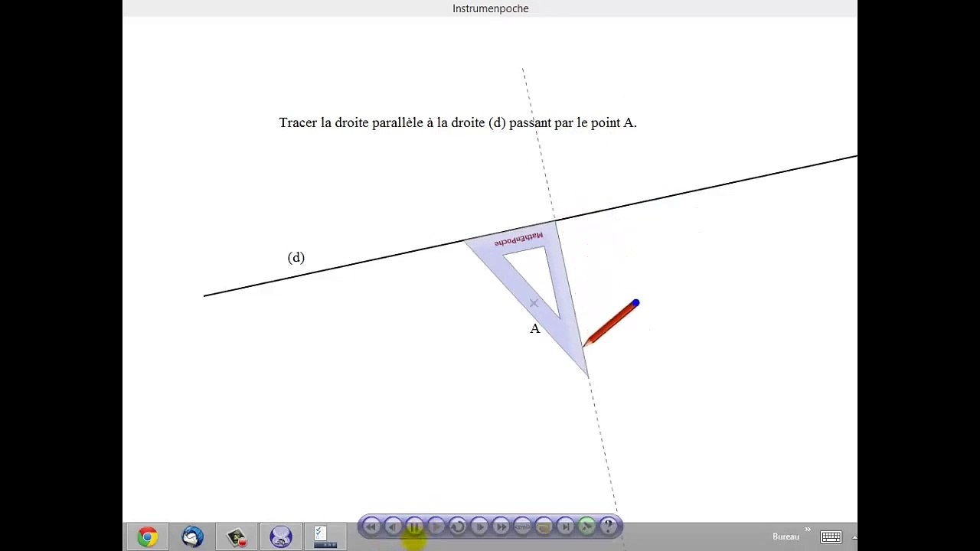This screenshot has width=980, height=551.
Task: Step forward one frame in the animation
Action: [x=479, y=527]
